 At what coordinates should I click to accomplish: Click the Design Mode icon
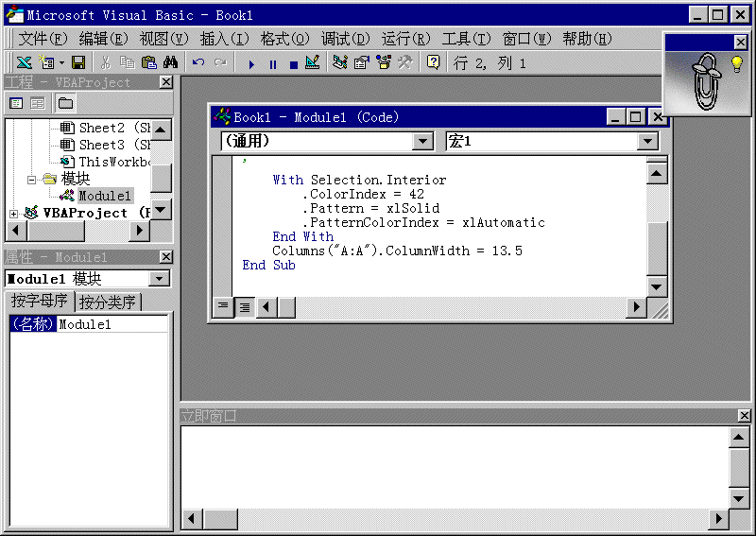[x=312, y=62]
